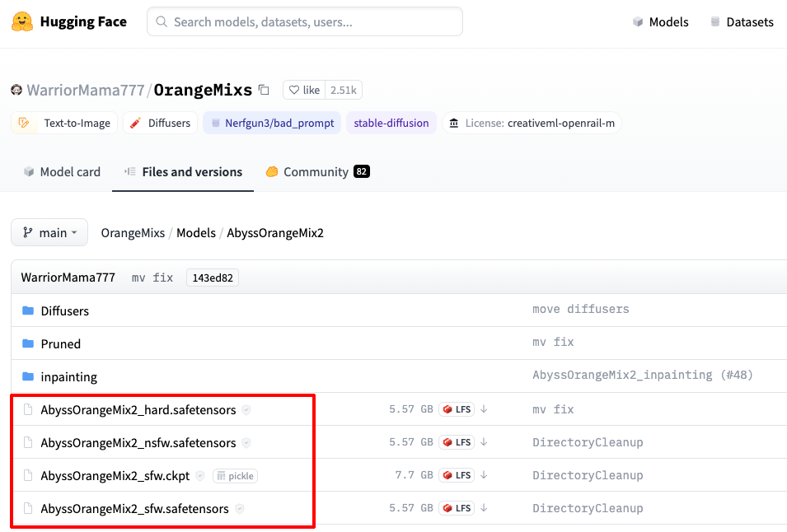Download AbyssOrangeMix2_sfw.ckpt via arrow icon

(484, 475)
